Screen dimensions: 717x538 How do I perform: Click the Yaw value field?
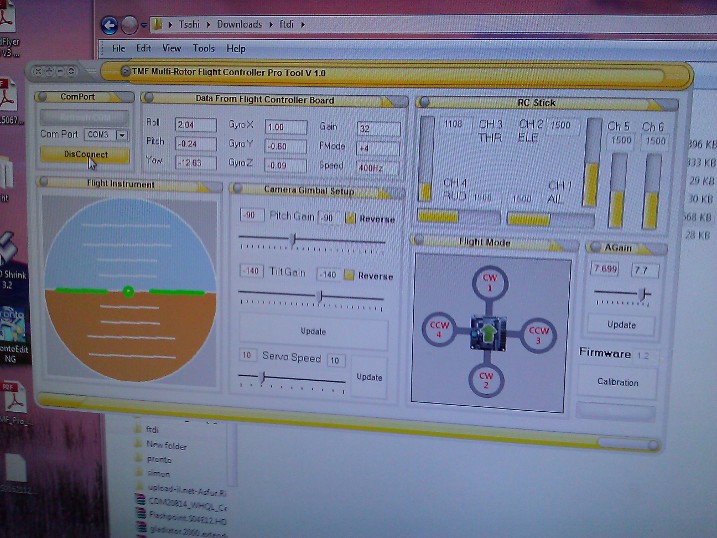(x=196, y=163)
